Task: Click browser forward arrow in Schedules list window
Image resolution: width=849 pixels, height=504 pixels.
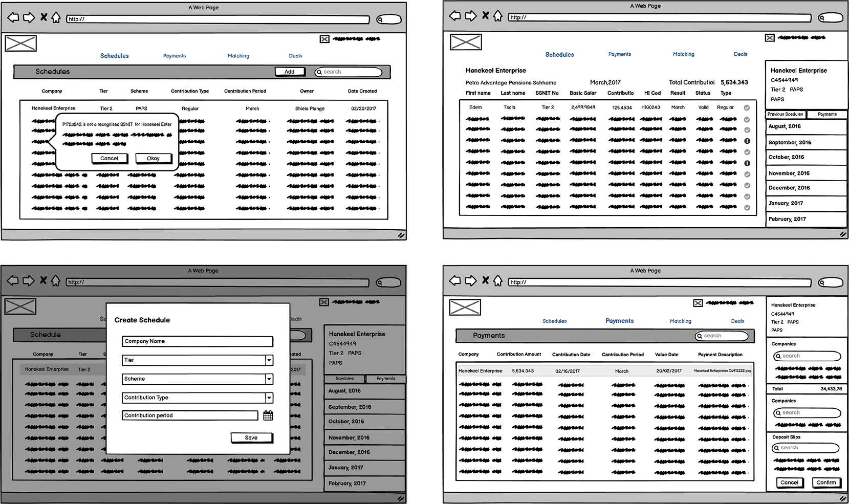Action: 29,18
